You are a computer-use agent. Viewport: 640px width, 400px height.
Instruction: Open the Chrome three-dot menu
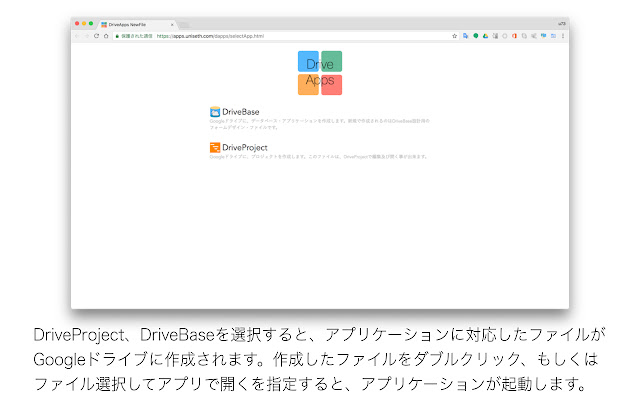pyautogui.click(x=563, y=36)
